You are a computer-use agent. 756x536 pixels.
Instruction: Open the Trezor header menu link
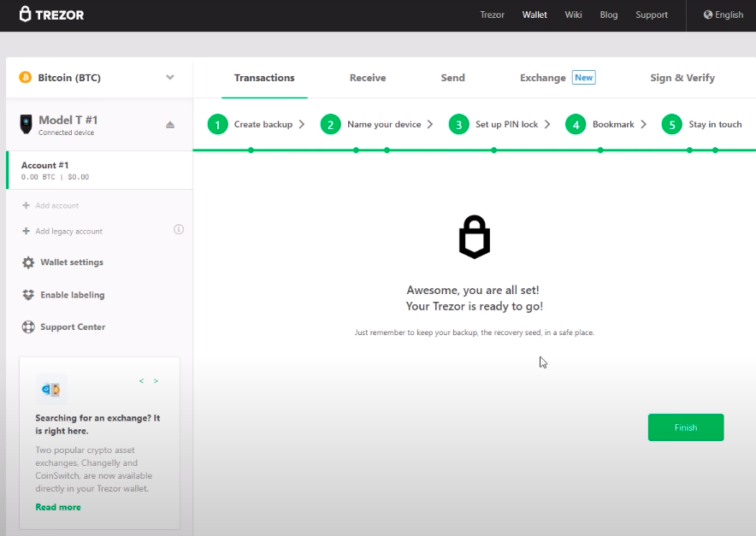pyautogui.click(x=492, y=15)
